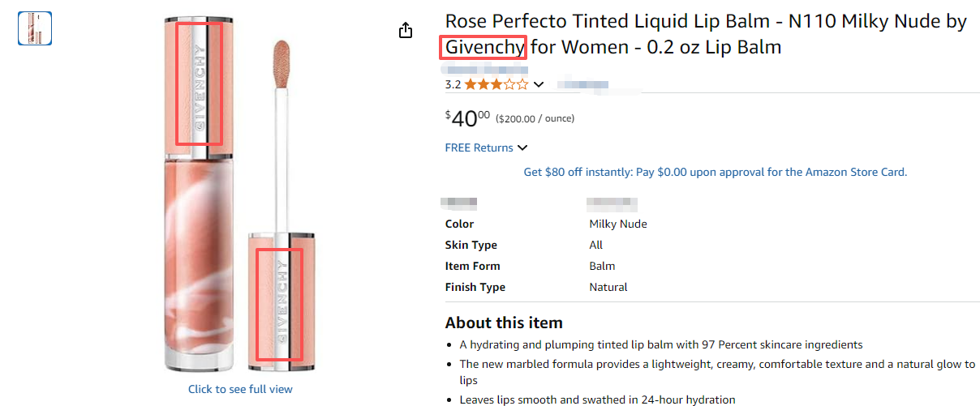Expand the rating breakdown chevron
This screenshot has height=406, width=980.
[x=539, y=84]
